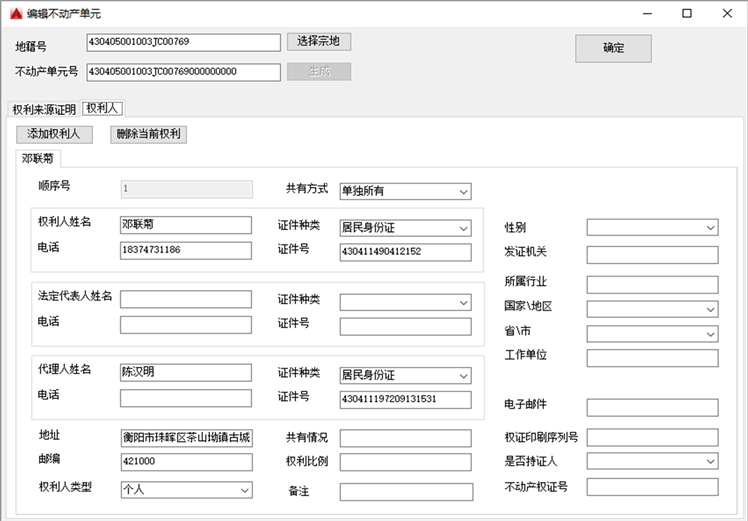Expand the 国家\地区 dropdown
748x521 pixels.
[652, 309]
